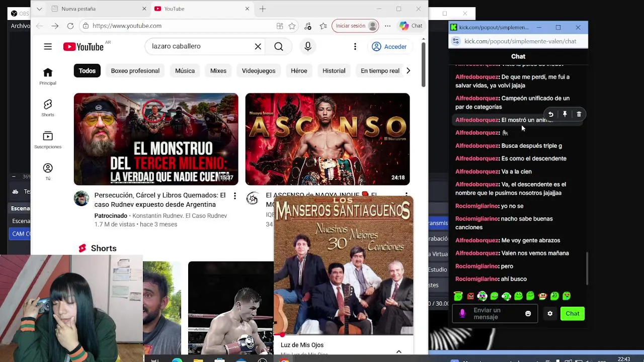Select the En tiempo real chip

tap(380, 71)
